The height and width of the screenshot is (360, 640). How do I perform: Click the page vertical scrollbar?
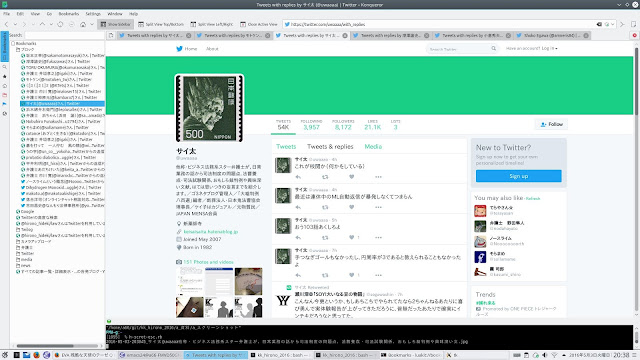pos(636,180)
